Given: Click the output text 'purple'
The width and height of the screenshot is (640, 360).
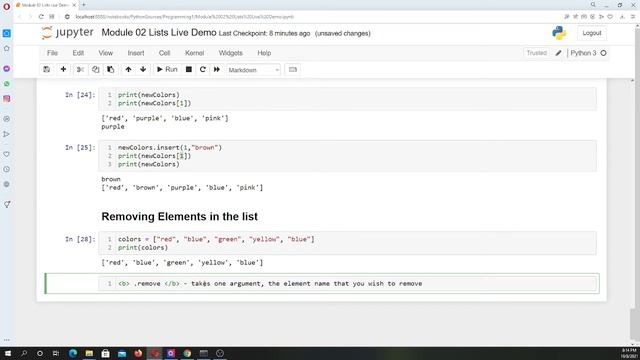Looking at the screenshot, I should [x=113, y=127].
